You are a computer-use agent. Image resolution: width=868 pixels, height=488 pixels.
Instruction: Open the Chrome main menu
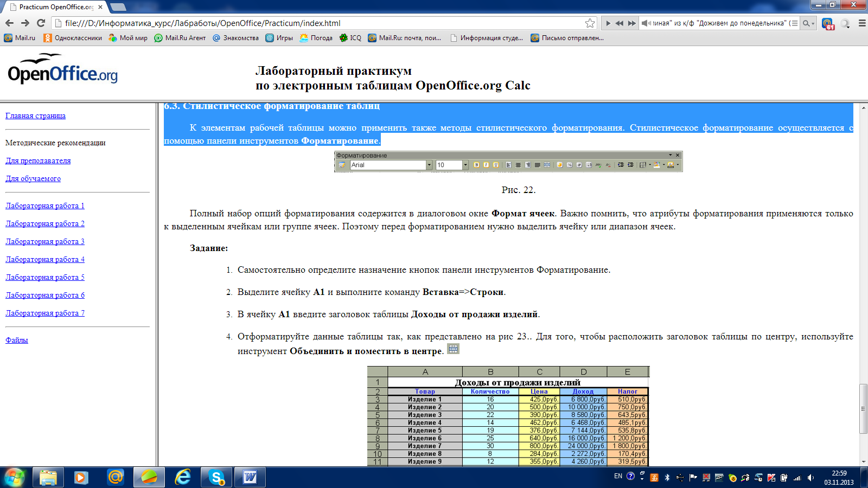click(862, 23)
